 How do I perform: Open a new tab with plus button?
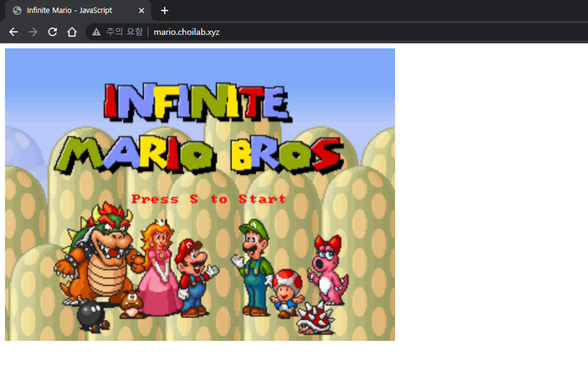click(165, 11)
